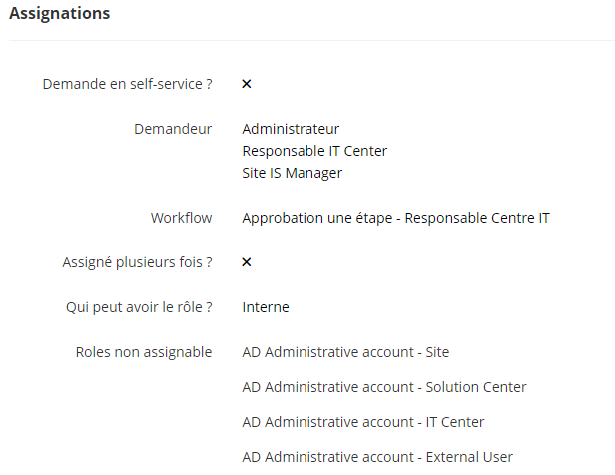Screen dimensions: 615x475
Task: Click the Workflow field label
Action: 181,218
